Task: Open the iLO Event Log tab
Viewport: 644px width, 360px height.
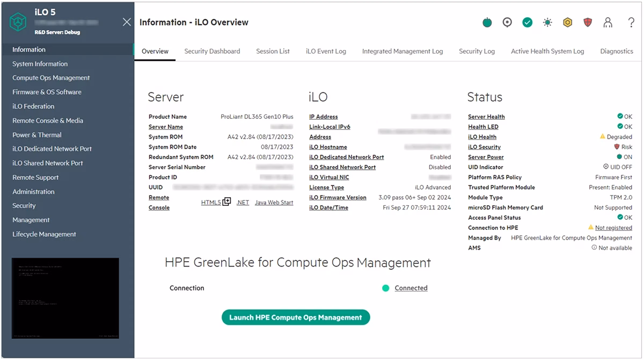Action: coord(326,51)
